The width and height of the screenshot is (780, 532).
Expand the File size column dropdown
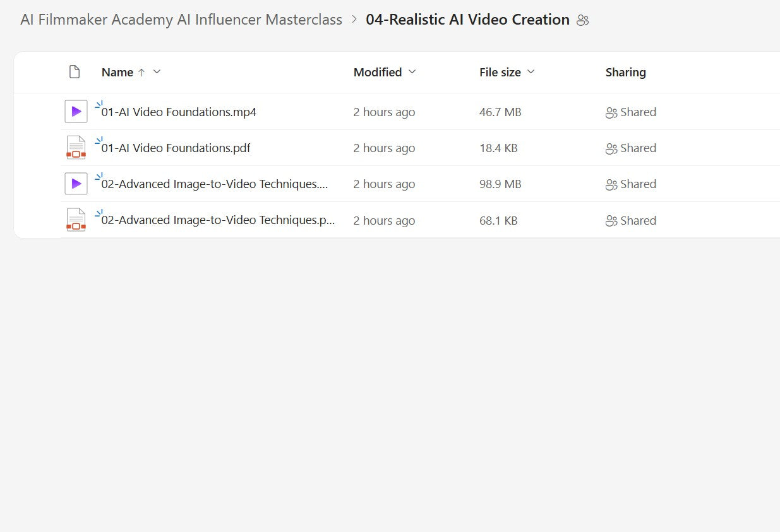click(x=531, y=72)
